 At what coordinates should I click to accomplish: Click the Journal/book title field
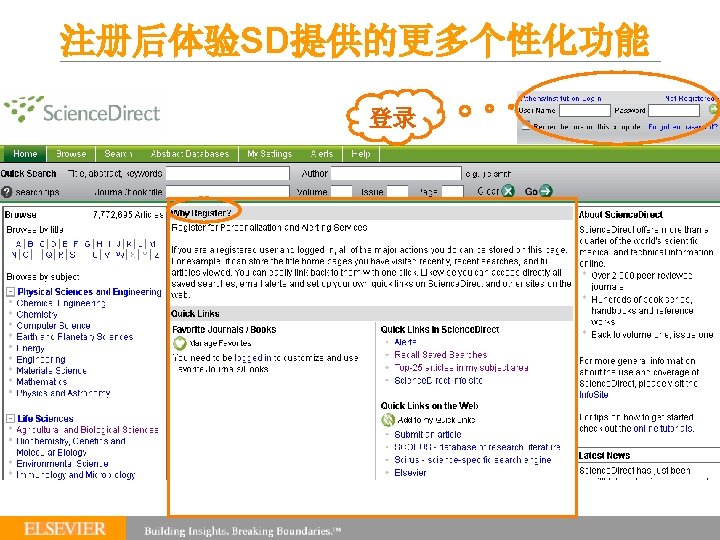coord(228,191)
